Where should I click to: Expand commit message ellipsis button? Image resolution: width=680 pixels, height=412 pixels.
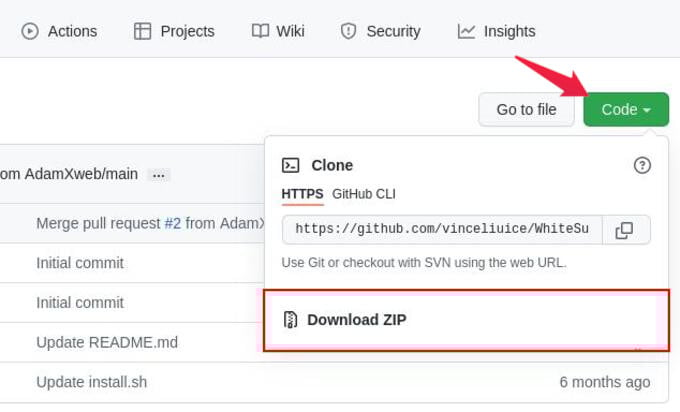pos(158,175)
